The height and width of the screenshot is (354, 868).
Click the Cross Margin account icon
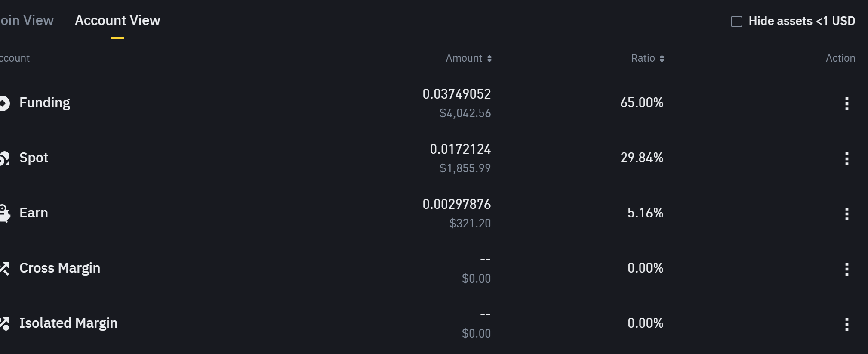pos(4,268)
